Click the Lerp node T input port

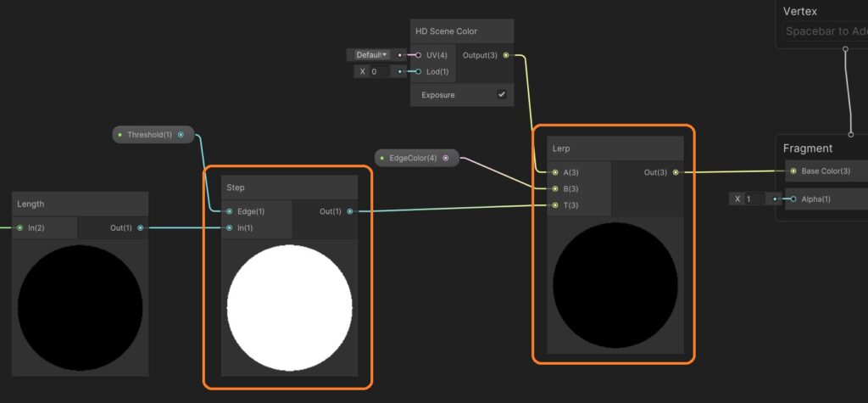[555, 204]
